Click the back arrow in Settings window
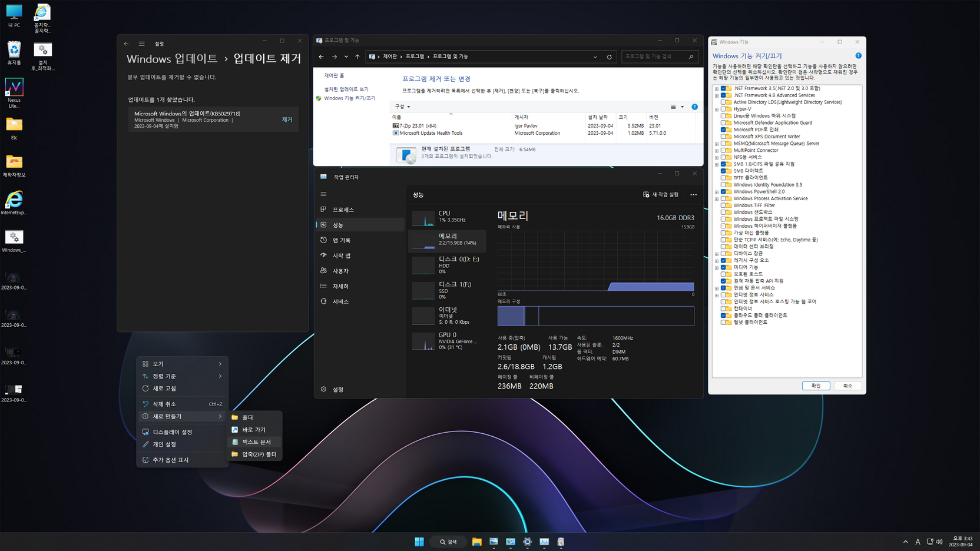Image resolution: width=980 pixels, height=551 pixels. pyautogui.click(x=126, y=44)
